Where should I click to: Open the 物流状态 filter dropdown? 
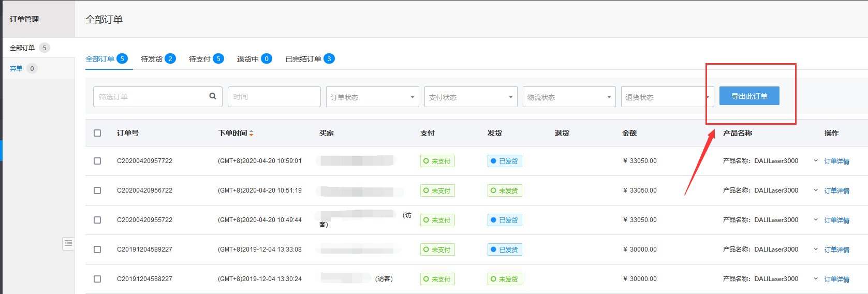tap(569, 97)
